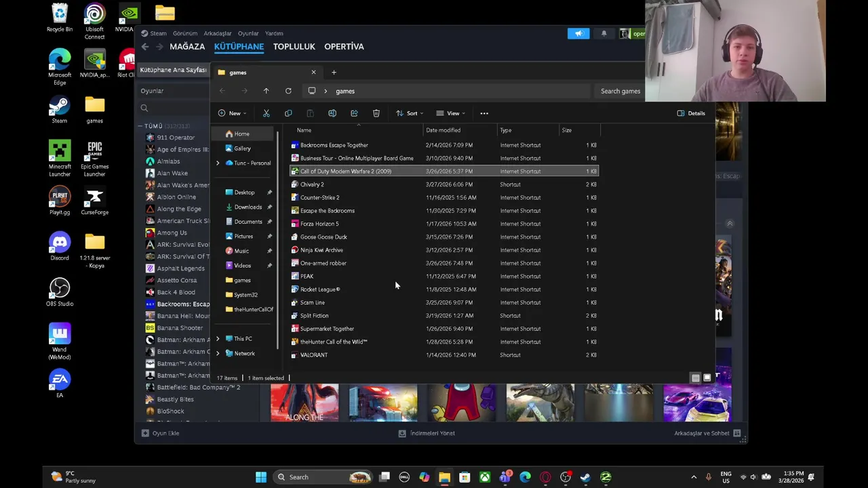The image size is (868, 488).
Task: Go up one folder level
Action: [x=266, y=91]
